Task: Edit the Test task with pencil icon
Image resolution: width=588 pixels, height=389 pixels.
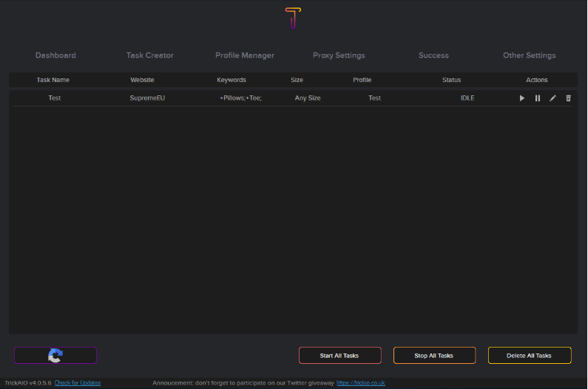Action: point(552,98)
